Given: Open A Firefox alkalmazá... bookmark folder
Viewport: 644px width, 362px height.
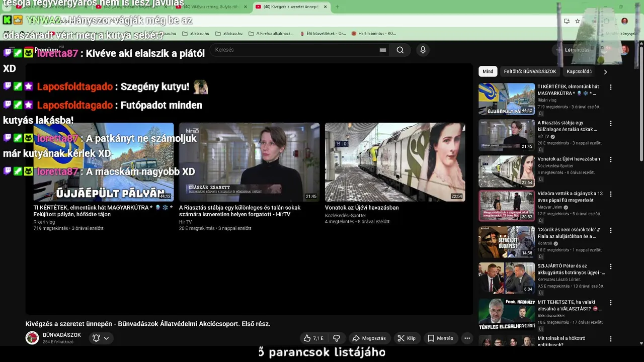Looking at the screenshot, I should (271, 34).
